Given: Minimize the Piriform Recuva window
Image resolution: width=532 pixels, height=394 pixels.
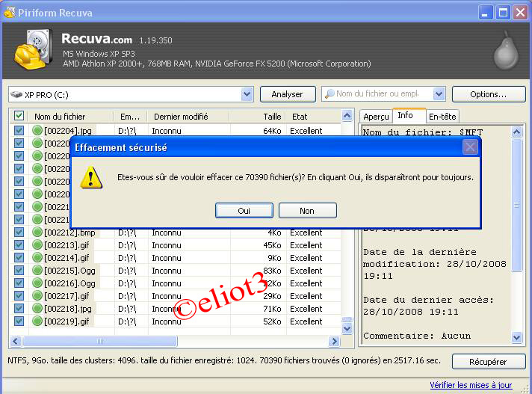Looking at the screenshot, I should [486, 13].
